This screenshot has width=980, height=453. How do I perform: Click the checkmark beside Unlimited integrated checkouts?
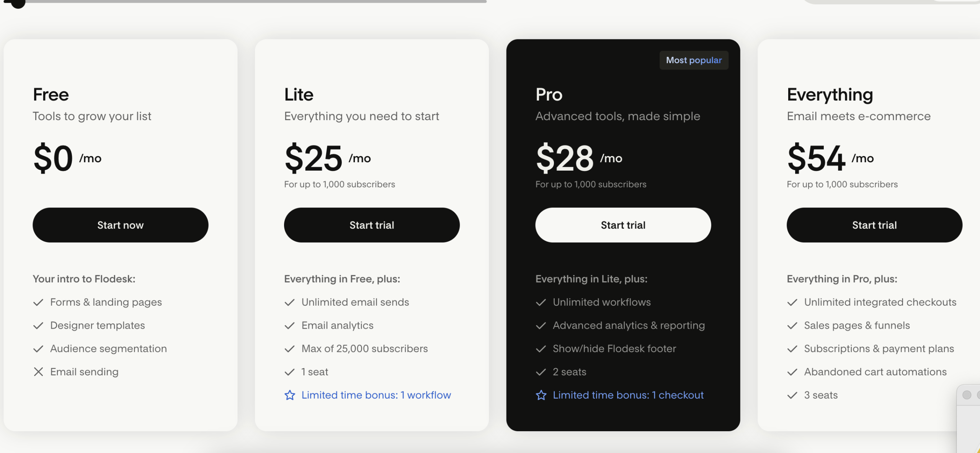[792, 302]
